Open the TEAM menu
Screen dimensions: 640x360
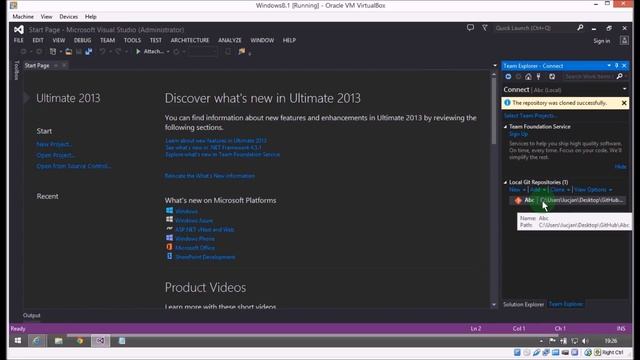(x=107, y=40)
